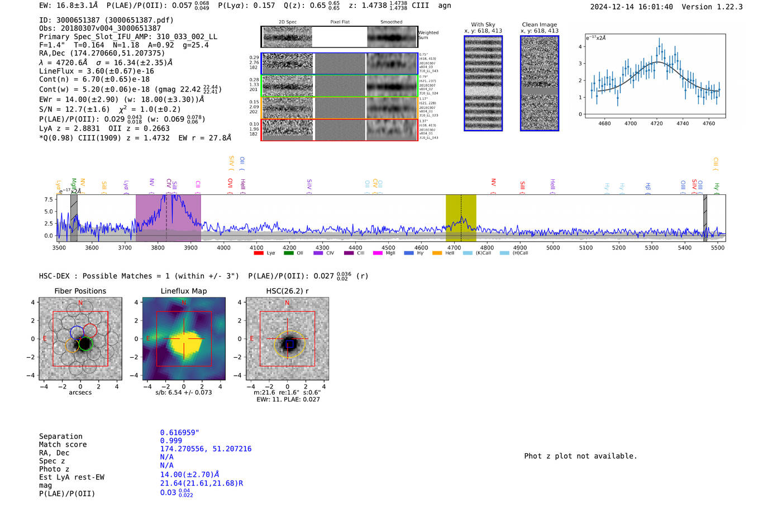The image size is (782, 532).
Task: Click 'Phot z plot not available.' text
Action: 580,456
